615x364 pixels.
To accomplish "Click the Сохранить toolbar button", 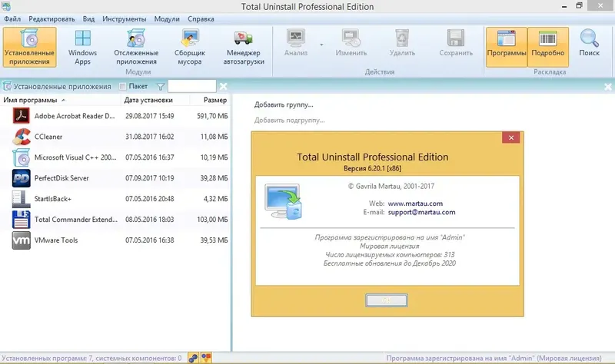I will pos(456,43).
